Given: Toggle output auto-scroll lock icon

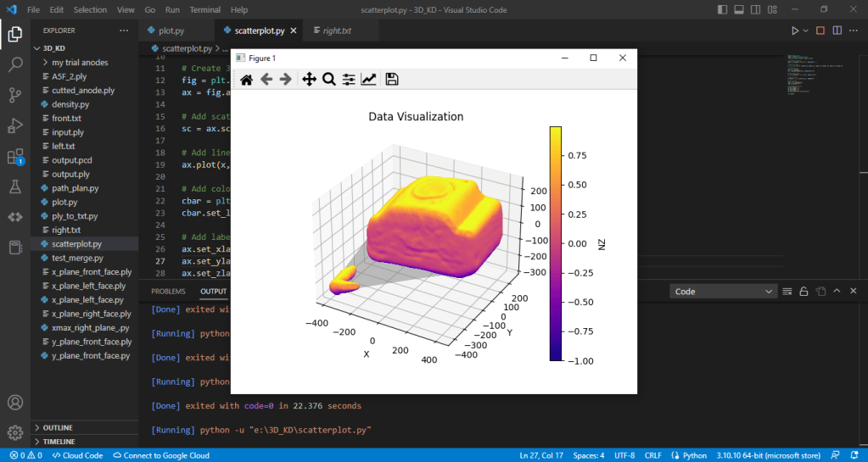Looking at the screenshot, I should click(x=804, y=292).
